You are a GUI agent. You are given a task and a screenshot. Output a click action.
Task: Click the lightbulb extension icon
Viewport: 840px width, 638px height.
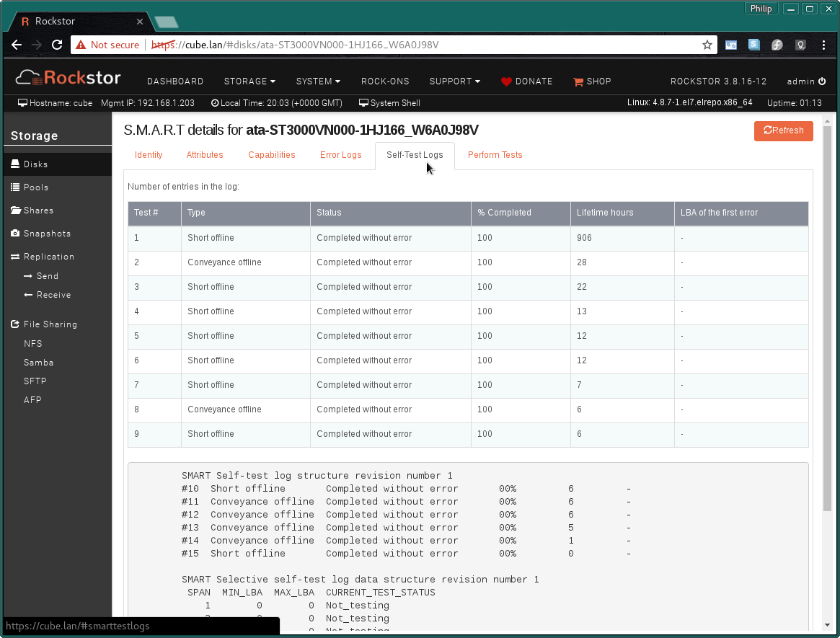click(800, 45)
